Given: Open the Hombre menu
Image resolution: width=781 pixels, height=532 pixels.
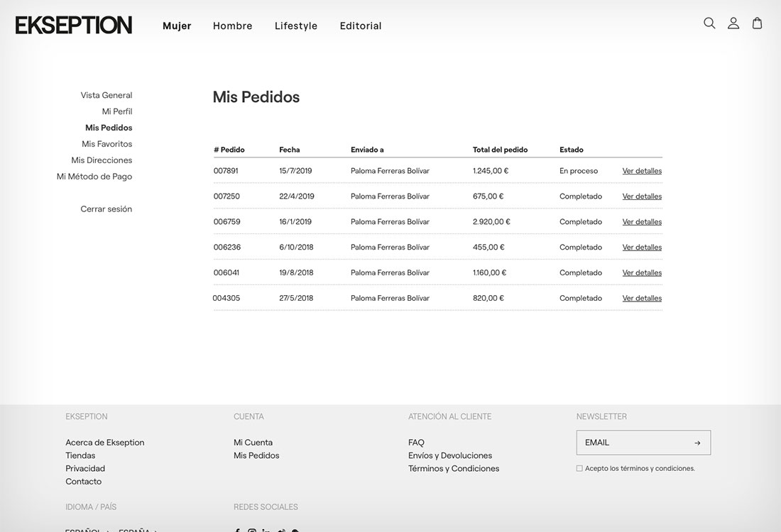Looking at the screenshot, I should (x=232, y=26).
